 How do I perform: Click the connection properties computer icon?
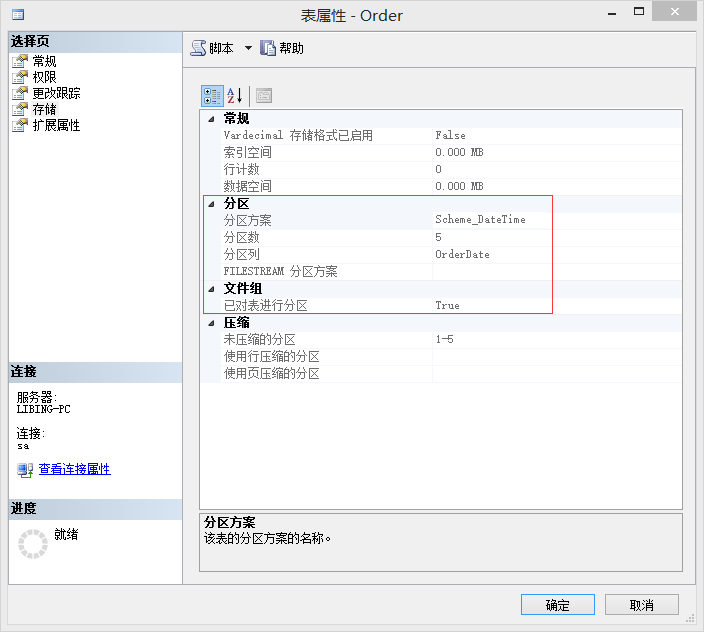click(x=25, y=470)
